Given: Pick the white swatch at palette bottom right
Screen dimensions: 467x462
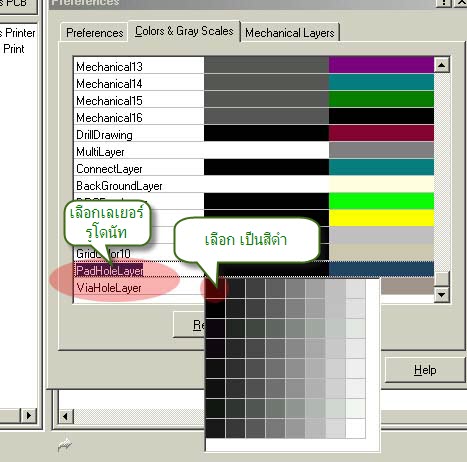Looking at the screenshot, I should pos(355,428).
